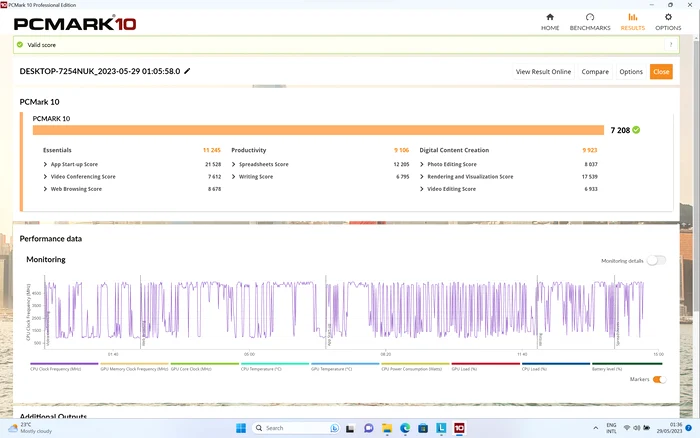Open Microsoft Store from the taskbar

(423, 429)
